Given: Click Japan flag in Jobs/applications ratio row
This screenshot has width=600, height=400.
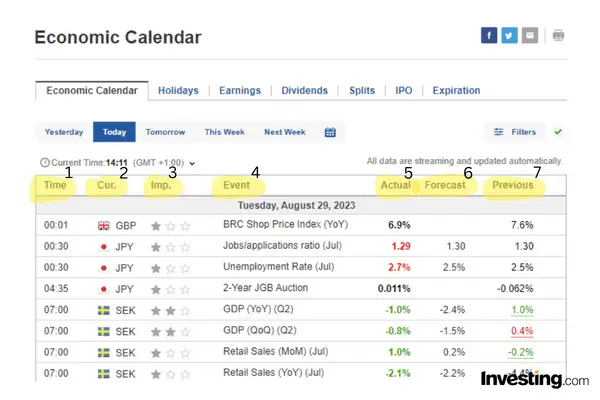Looking at the screenshot, I should point(103,247).
